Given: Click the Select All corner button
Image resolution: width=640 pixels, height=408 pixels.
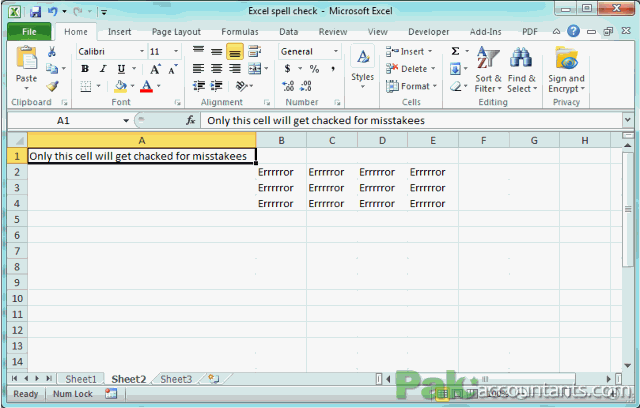Looking at the screenshot, I should click(18, 140).
